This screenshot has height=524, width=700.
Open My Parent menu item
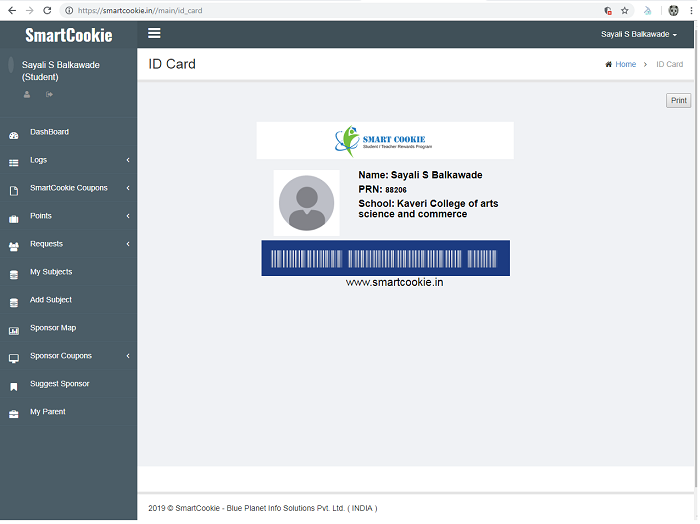tap(47, 412)
